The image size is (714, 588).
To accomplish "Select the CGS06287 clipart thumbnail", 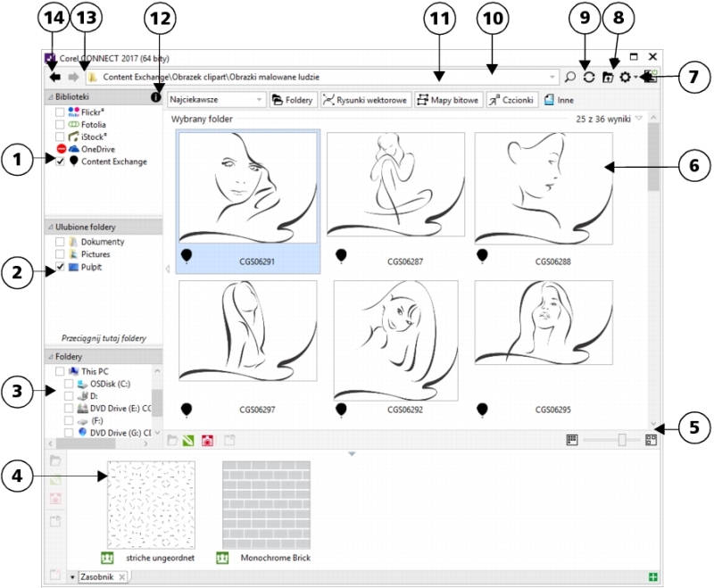I will [x=395, y=196].
